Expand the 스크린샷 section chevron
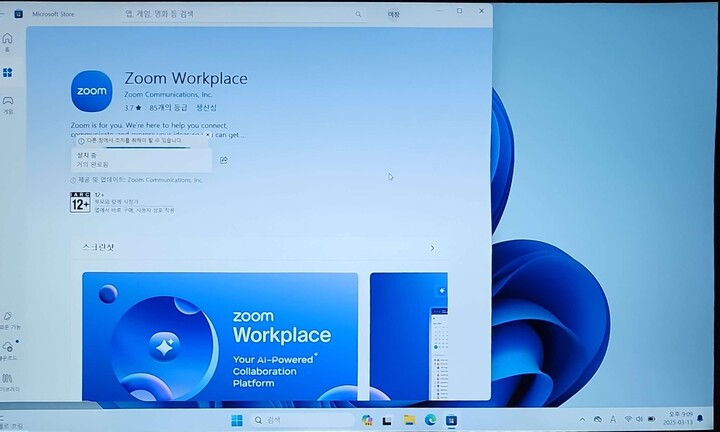Viewport: 720px width, 432px height. pos(432,248)
